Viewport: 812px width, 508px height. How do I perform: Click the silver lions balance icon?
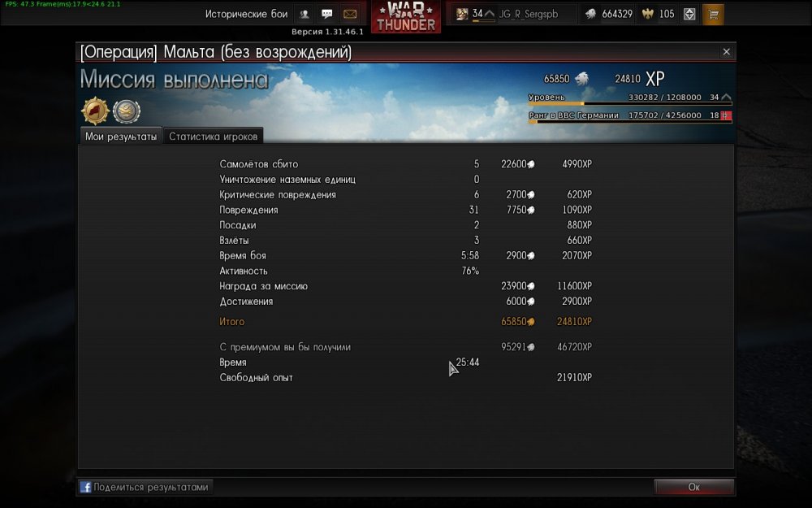(591, 14)
